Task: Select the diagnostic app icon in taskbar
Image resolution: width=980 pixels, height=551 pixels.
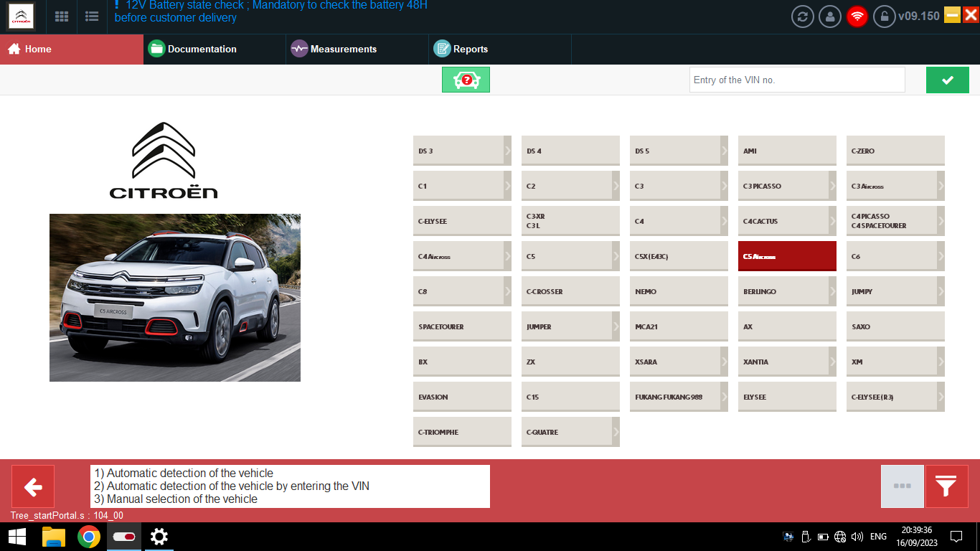Action: pyautogui.click(x=124, y=537)
